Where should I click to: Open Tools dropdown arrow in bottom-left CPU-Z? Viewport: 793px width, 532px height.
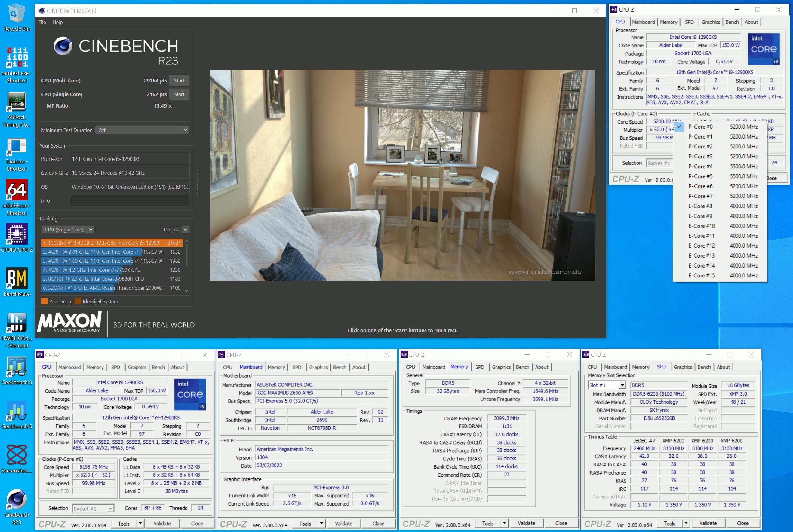click(140, 524)
